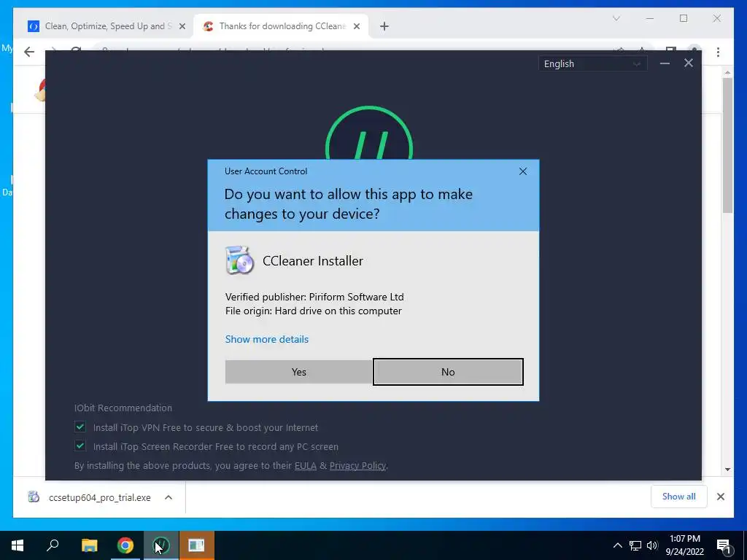Click scrollbar up arrow in Chrome page
This screenshot has width=747, height=560.
727,72
